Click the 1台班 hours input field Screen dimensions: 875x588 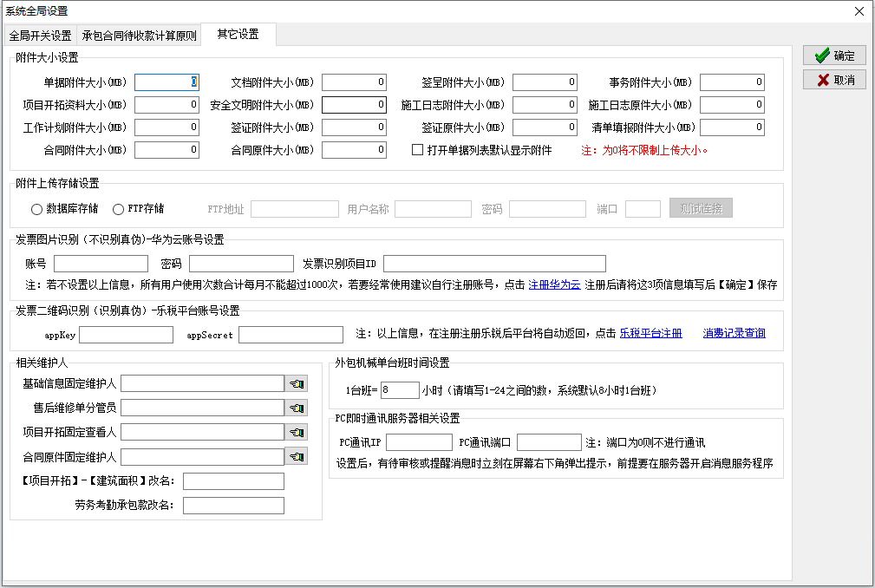pos(399,390)
